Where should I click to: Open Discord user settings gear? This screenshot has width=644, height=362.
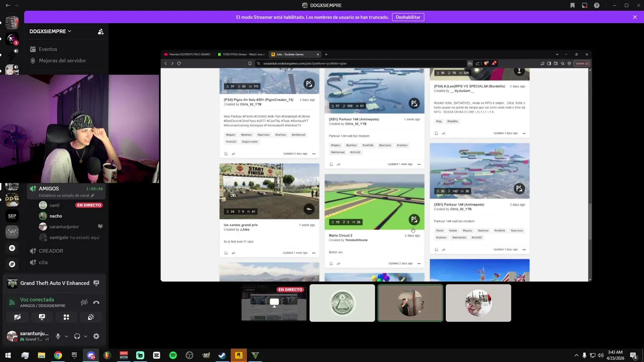(96, 336)
